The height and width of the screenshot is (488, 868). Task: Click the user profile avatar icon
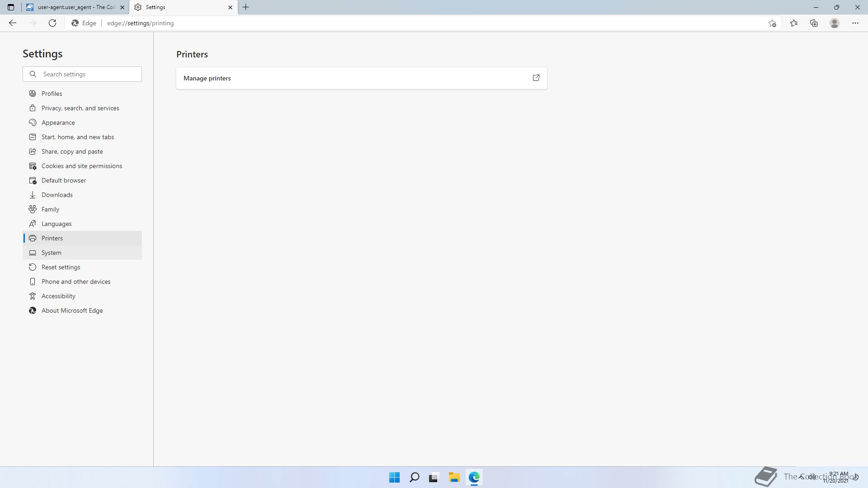835,23
